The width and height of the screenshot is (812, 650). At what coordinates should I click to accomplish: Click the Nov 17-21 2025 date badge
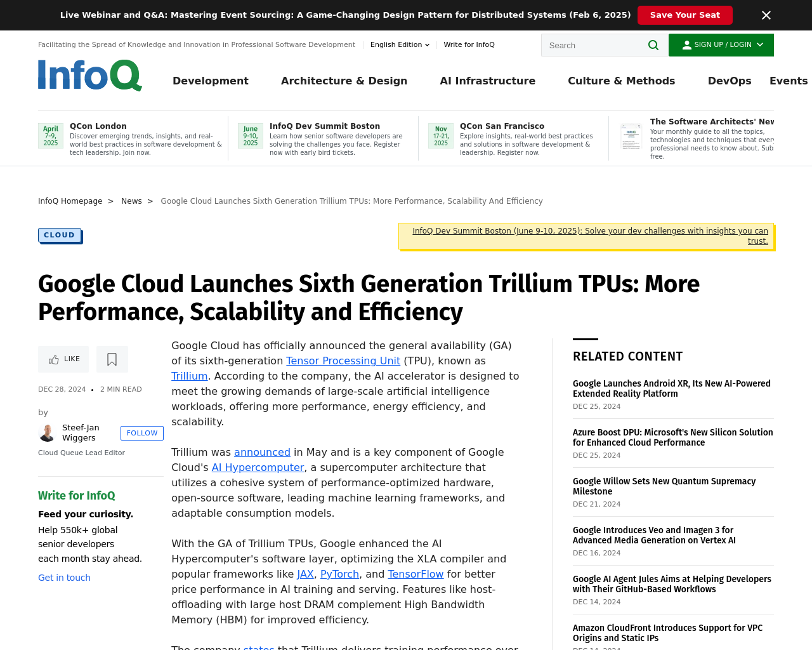(x=441, y=136)
